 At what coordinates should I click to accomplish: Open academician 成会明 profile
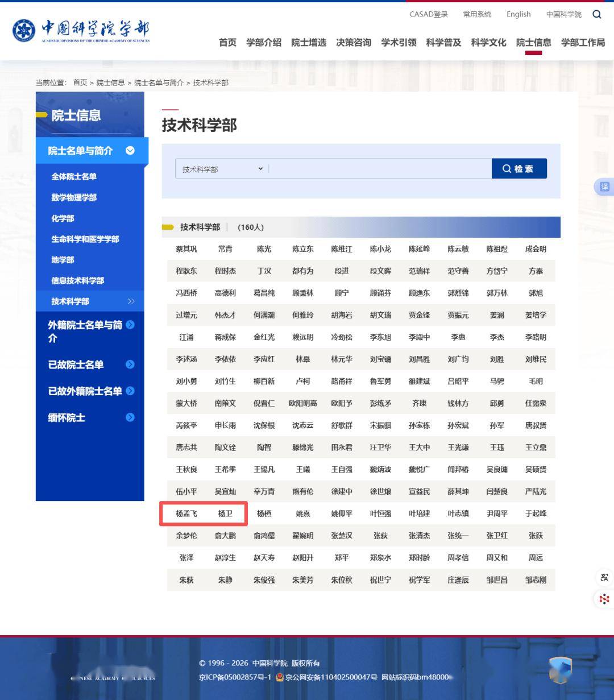click(536, 249)
